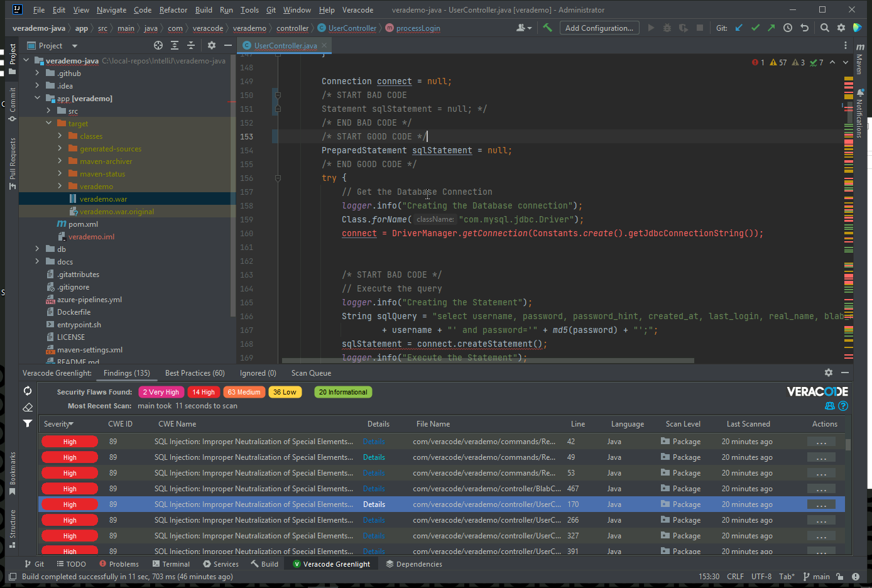Open the Navigate menu

click(x=111, y=10)
